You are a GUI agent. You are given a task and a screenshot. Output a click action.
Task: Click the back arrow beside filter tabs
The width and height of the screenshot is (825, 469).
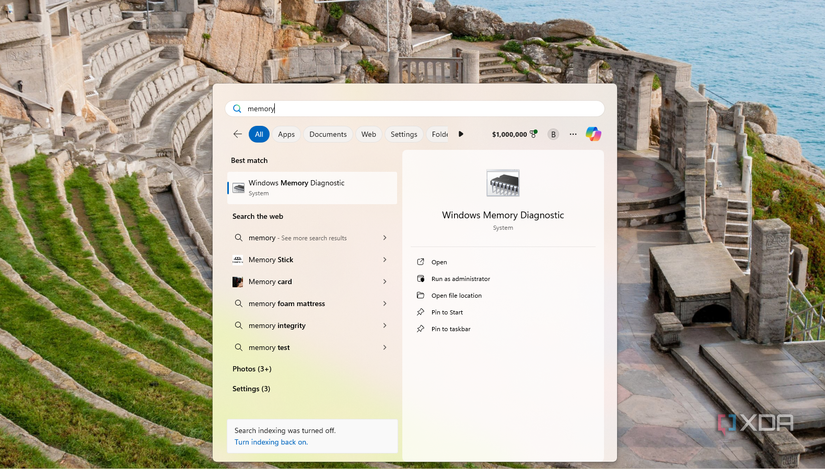237,134
